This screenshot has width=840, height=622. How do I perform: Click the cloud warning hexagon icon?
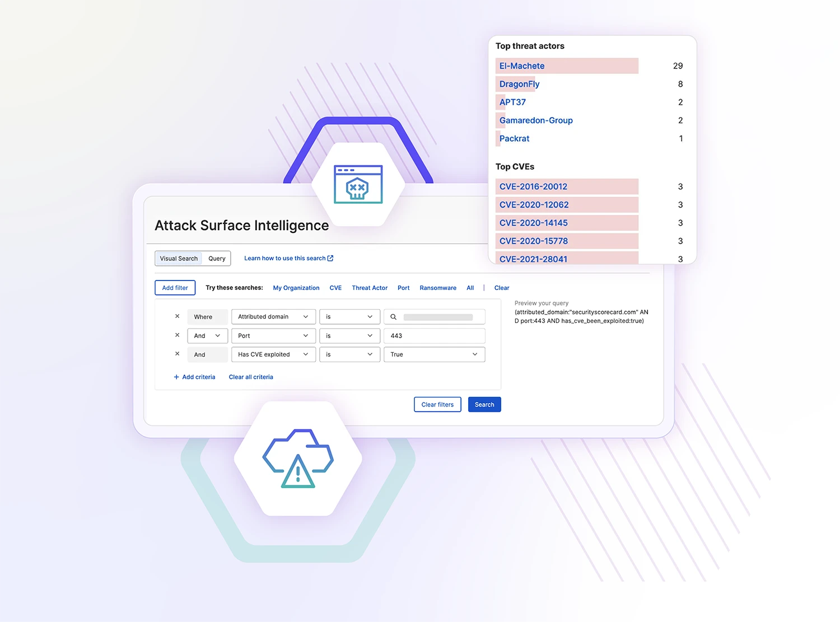[x=298, y=459]
